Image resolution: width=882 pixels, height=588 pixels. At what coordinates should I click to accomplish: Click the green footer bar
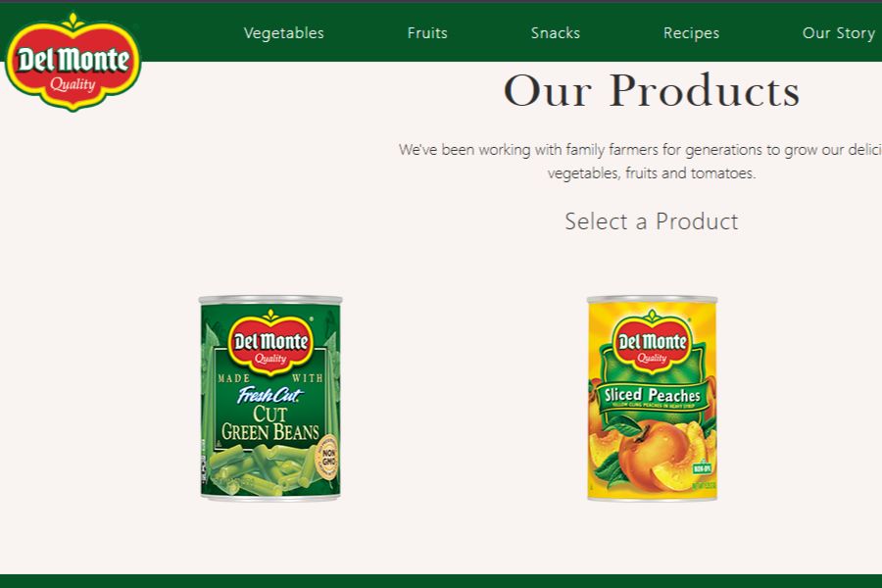(x=441, y=581)
